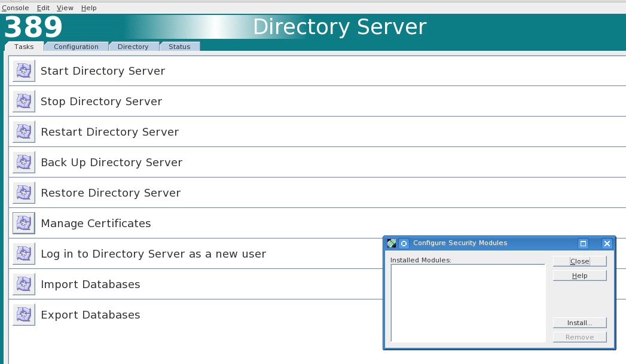This screenshot has height=364, width=626.
Task: Click the Import Databases task icon
Action: 24,284
